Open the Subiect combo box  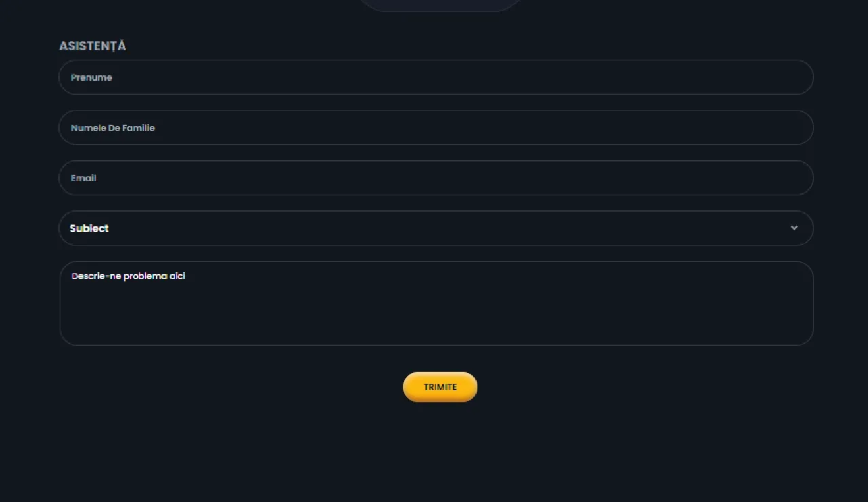click(435, 228)
